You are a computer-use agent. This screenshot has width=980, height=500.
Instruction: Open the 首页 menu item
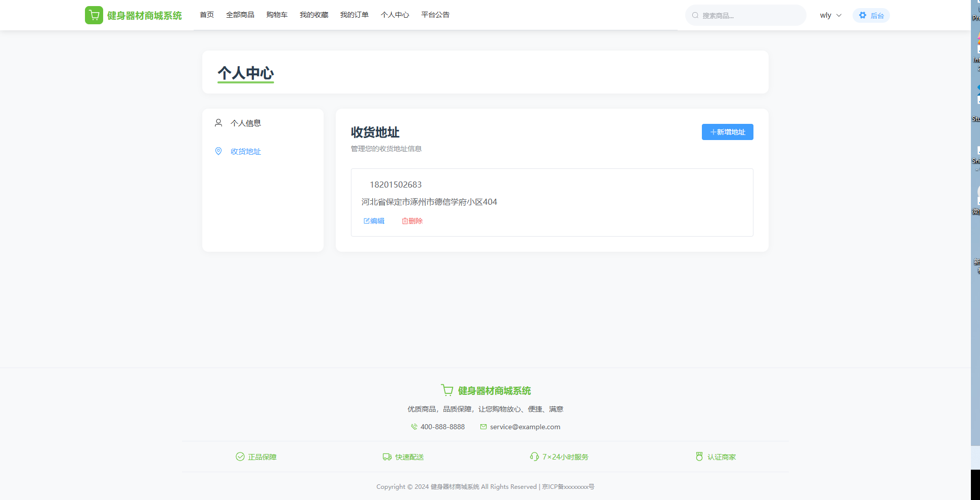coord(207,15)
